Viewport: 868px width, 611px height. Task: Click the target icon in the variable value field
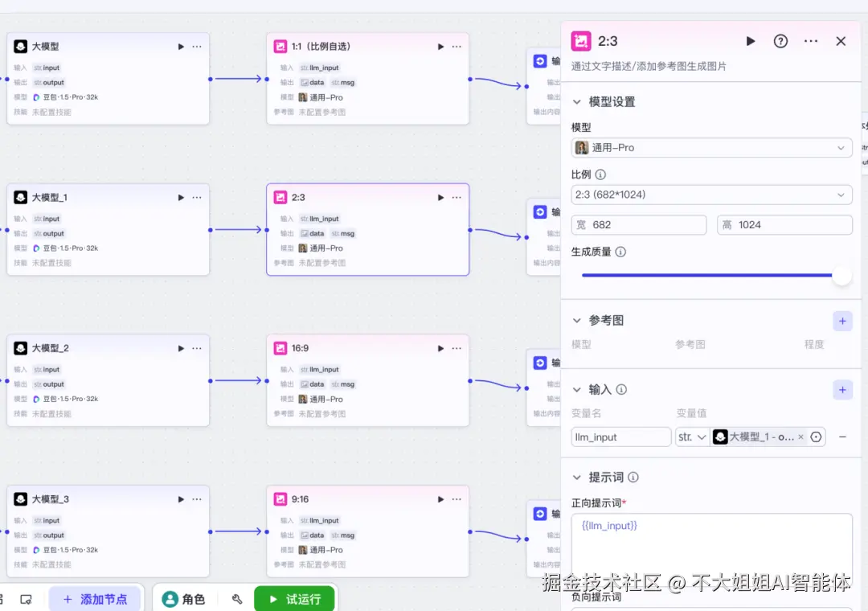pyautogui.click(x=816, y=437)
